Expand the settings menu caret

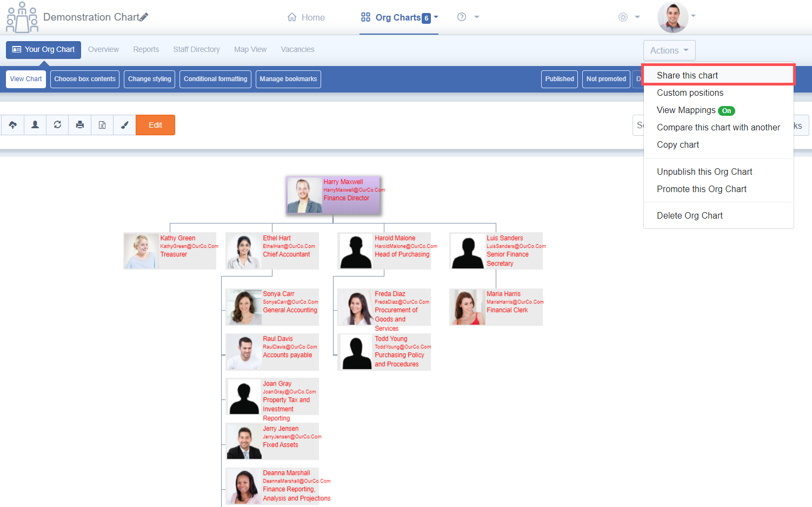click(x=637, y=17)
